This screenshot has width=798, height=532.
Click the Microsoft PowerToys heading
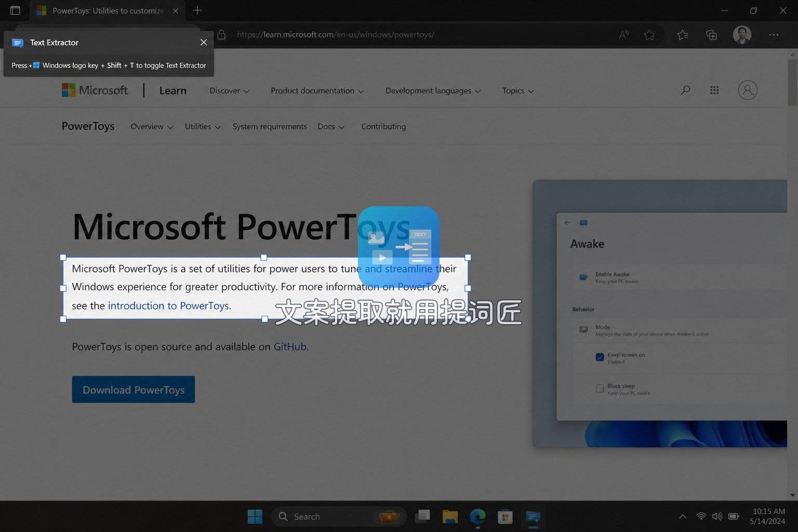242,227
